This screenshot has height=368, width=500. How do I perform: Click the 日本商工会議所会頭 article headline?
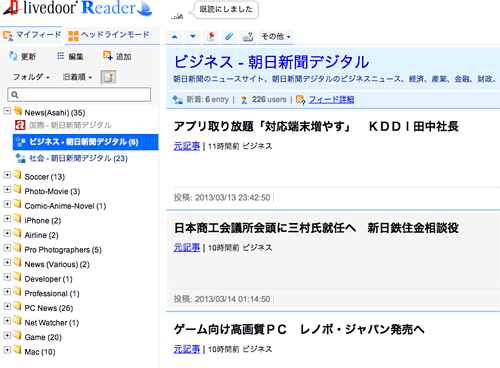tap(316, 228)
